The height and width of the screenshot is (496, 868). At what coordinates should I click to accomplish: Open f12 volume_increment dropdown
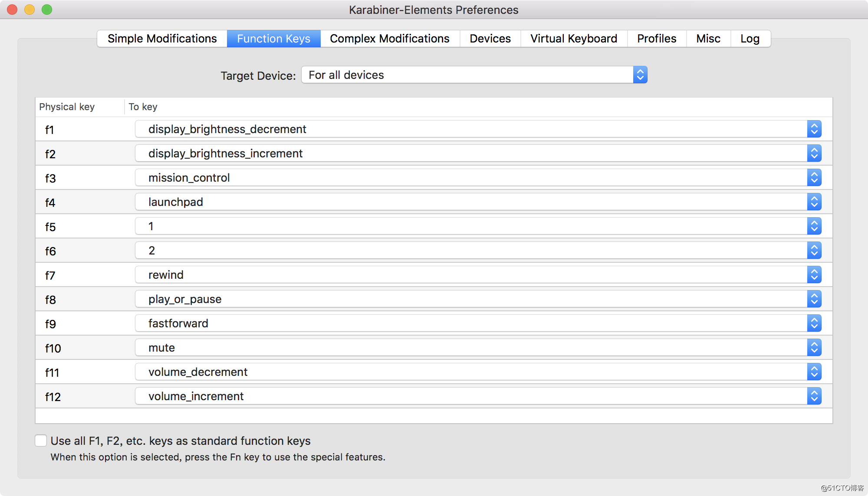tap(478, 396)
